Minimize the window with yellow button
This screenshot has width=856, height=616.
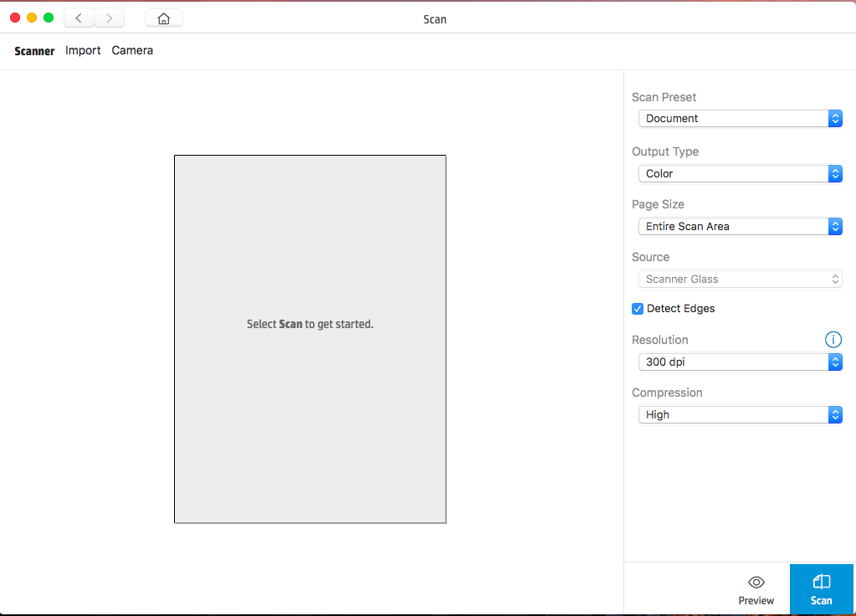pos(32,18)
